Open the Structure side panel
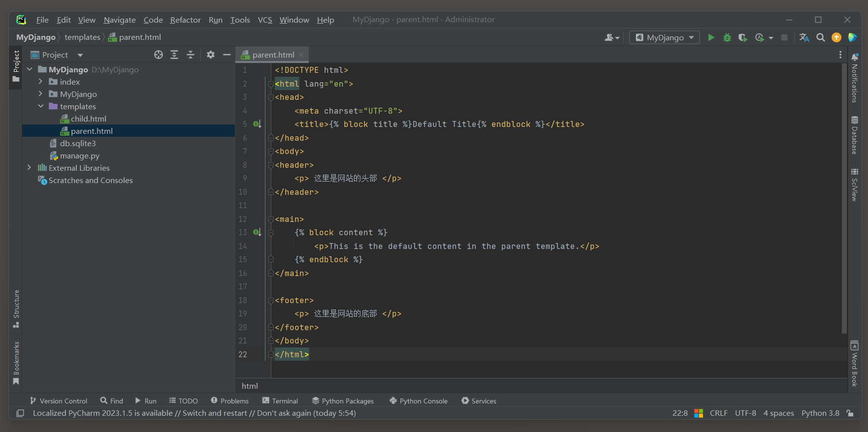 16,309
